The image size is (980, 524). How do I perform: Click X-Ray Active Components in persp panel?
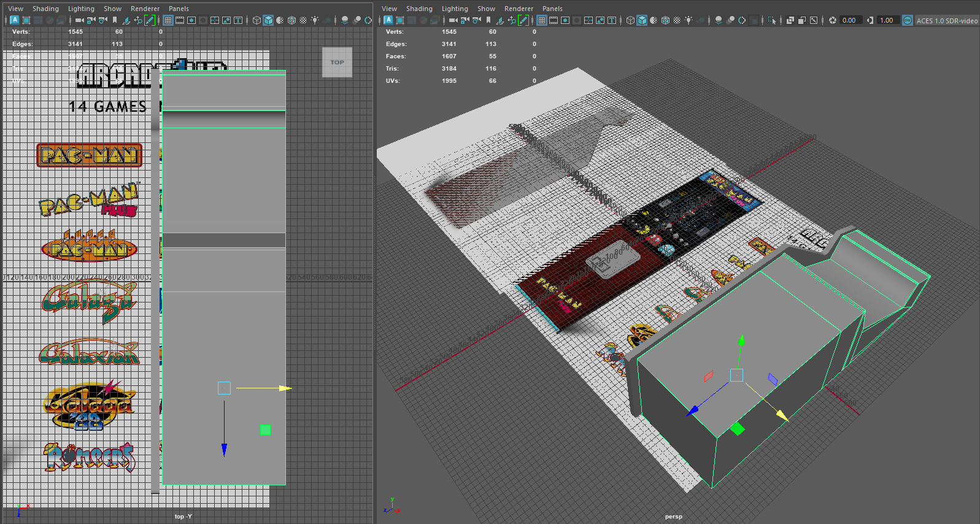point(802,20)
